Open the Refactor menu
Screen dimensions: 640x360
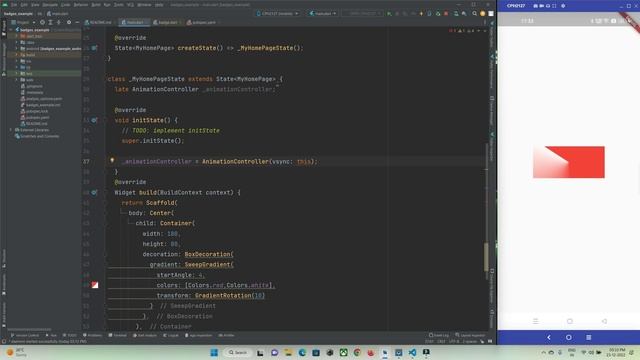click(x=80, y=5)
